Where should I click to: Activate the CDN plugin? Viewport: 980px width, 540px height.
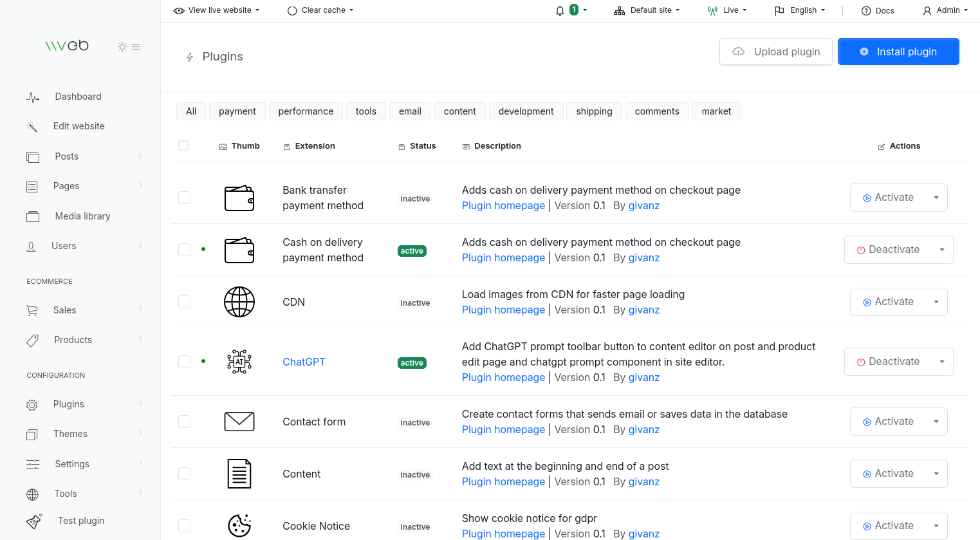coord(888,302)
